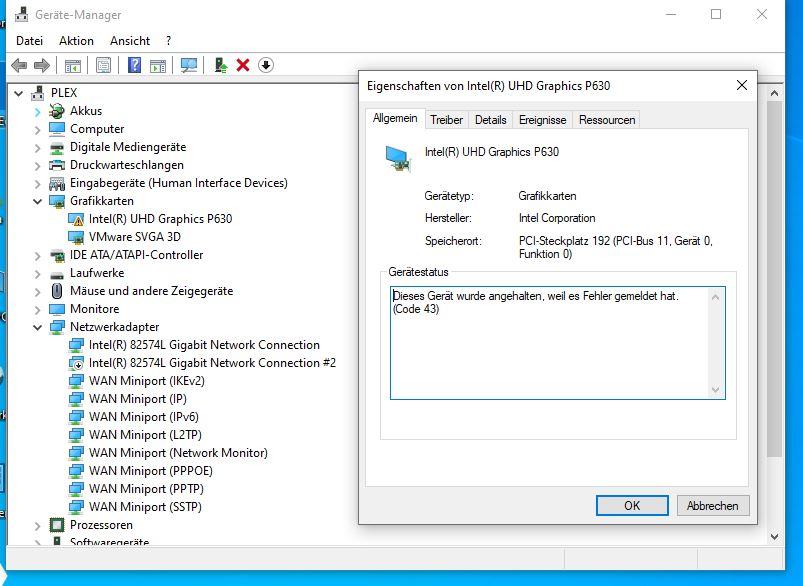Select WAN Miniport (IP) entry
803x586 pixels.
137,399
